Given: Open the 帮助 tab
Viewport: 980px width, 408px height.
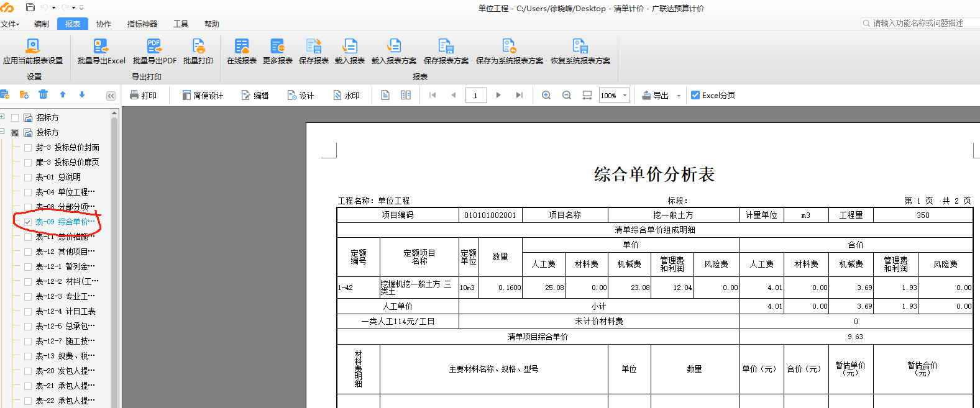Looking at the screenshot, I should tap(212, 24).
